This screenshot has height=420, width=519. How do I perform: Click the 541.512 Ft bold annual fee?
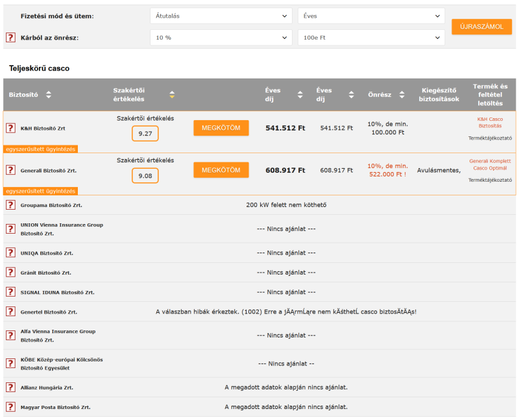285,128
